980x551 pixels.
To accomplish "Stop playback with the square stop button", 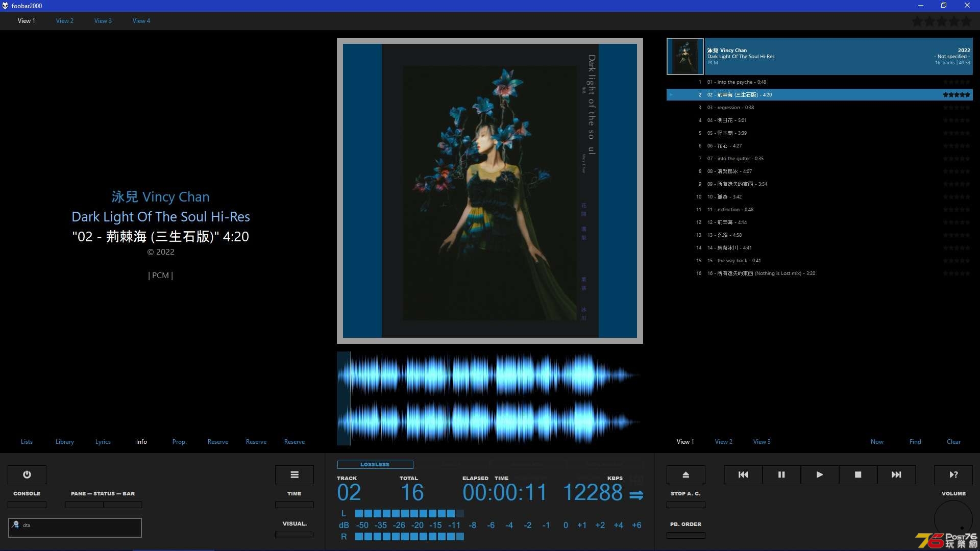I will pos(858,474).
